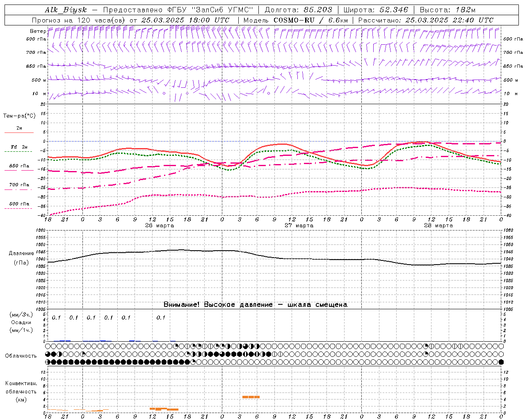Viewport: 525px width, 420px height.
Task: Select the 27 марта date label
Action: click(299, 226)
